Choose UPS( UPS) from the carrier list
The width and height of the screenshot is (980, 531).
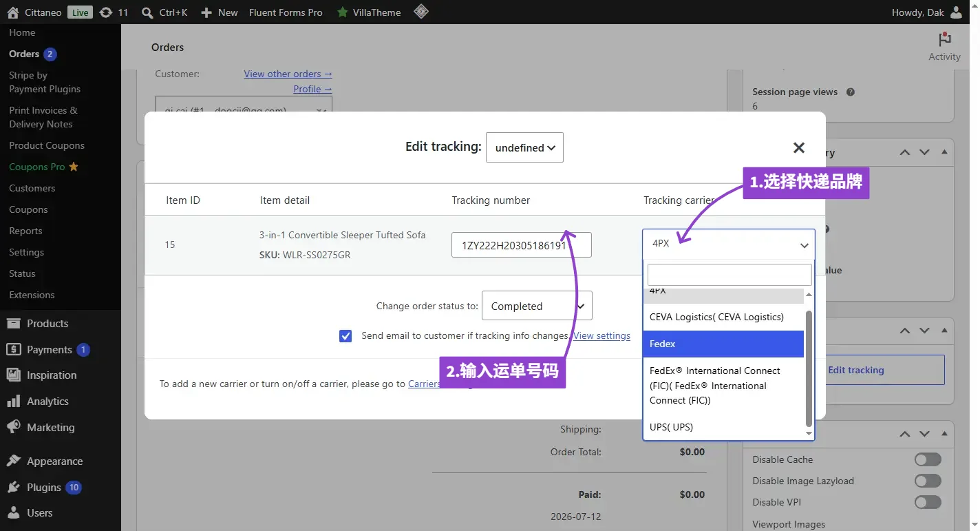[723, 427]
